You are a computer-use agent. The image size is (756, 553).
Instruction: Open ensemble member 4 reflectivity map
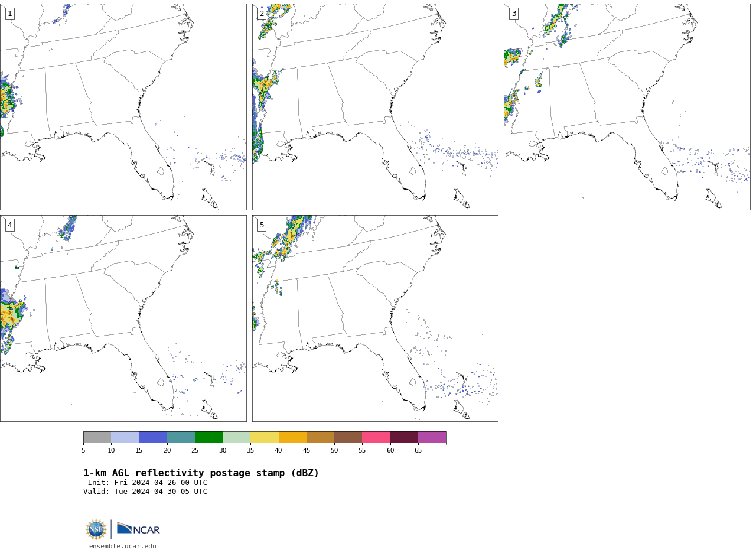[123, 318]
